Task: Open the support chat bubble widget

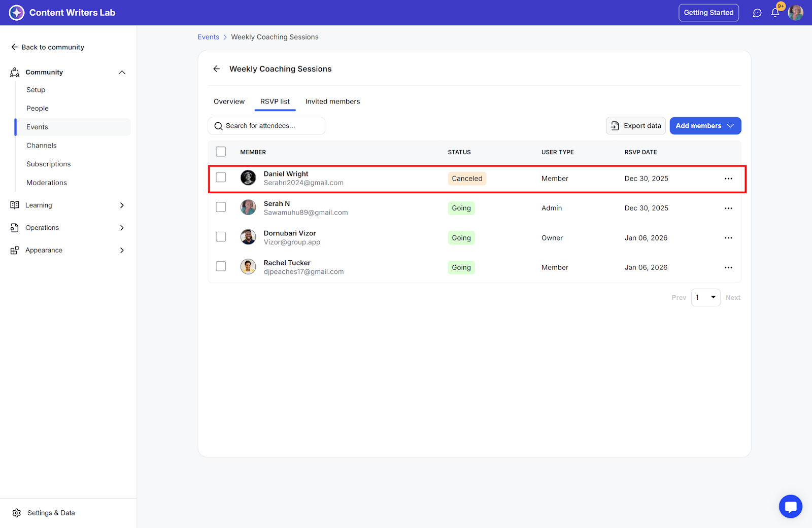Action: [790, 506]
